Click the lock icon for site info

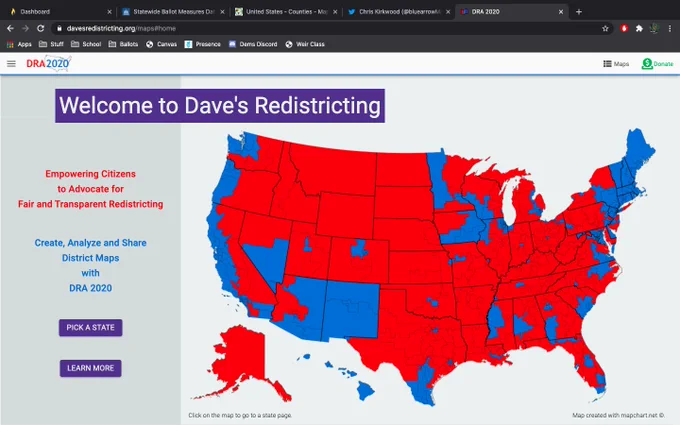pos(60,28)
